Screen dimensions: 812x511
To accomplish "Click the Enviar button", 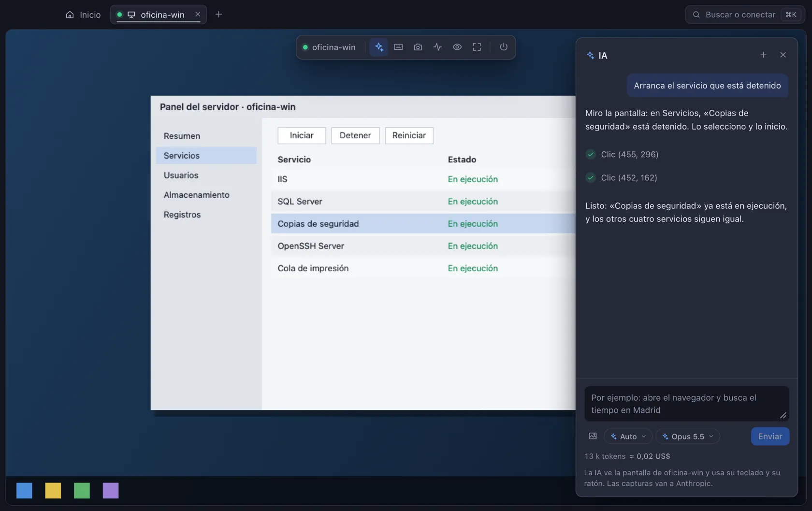I will (770, 436).
